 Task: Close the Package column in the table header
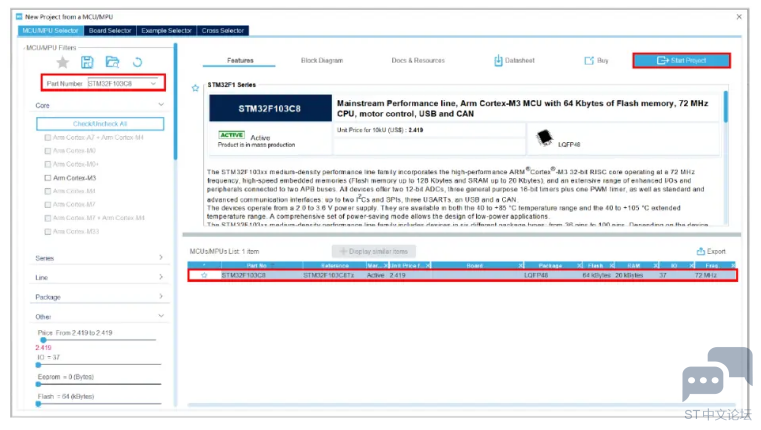click(579, 265)
